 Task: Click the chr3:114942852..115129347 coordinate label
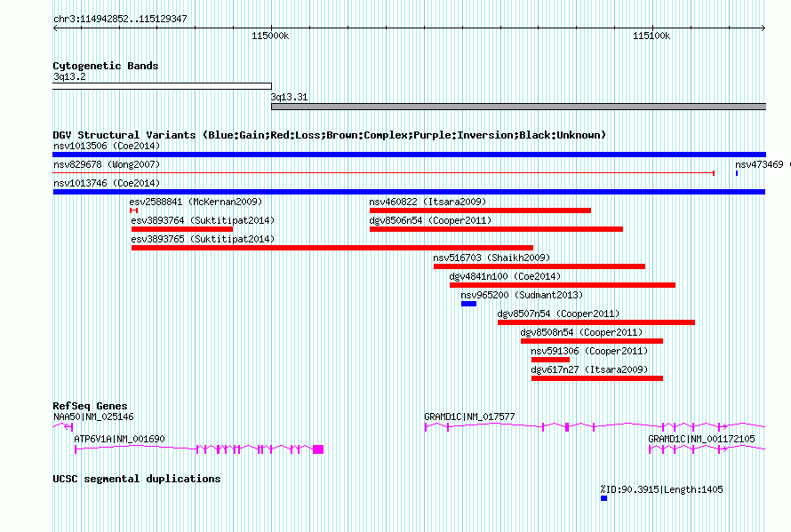coord(120,19)
